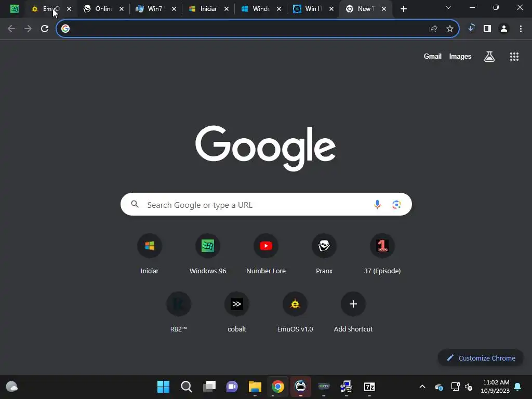Open a new tab with plus button
532x399 pixels.
(403, 9)
